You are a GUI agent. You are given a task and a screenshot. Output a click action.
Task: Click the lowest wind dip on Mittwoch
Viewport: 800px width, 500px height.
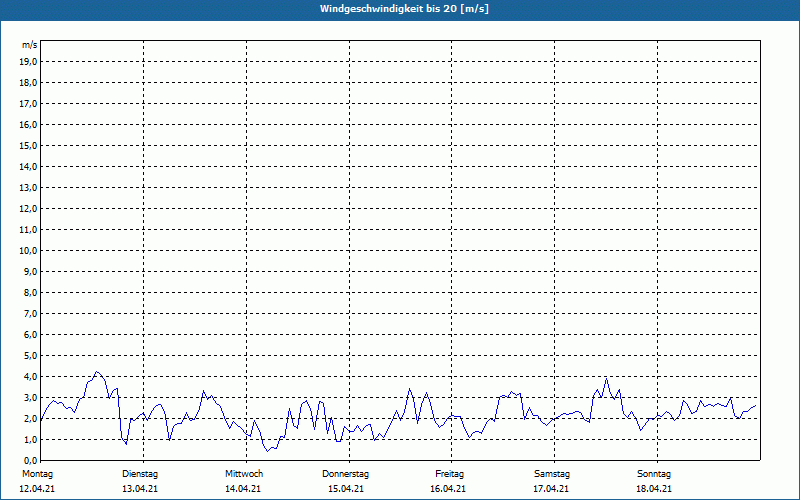click(267, 452)
